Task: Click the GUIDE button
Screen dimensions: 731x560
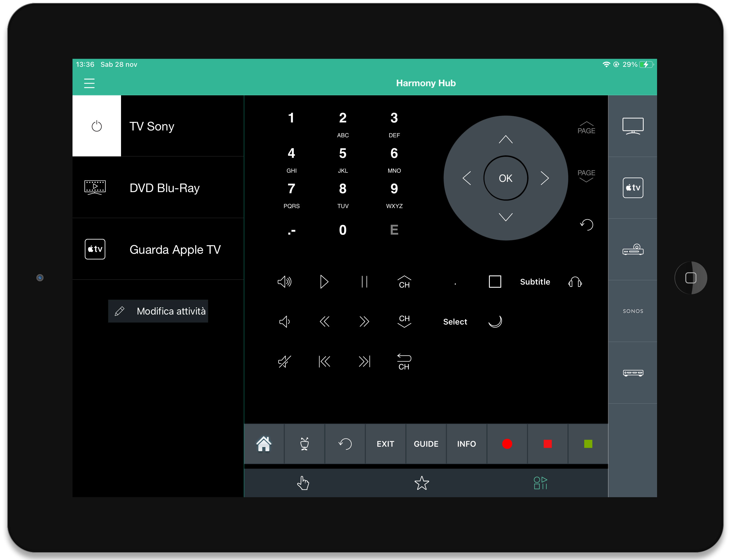Action: click(x=426, y=444)
